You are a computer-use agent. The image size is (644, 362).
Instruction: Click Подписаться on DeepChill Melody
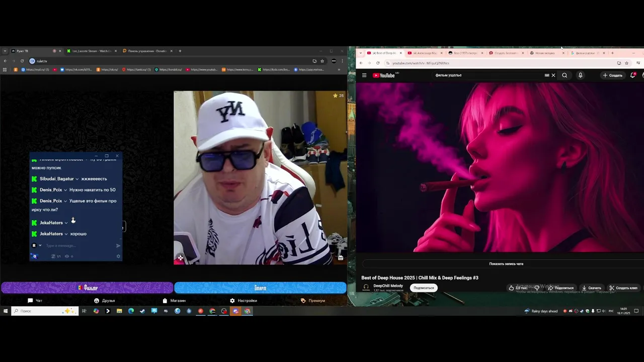424,288
